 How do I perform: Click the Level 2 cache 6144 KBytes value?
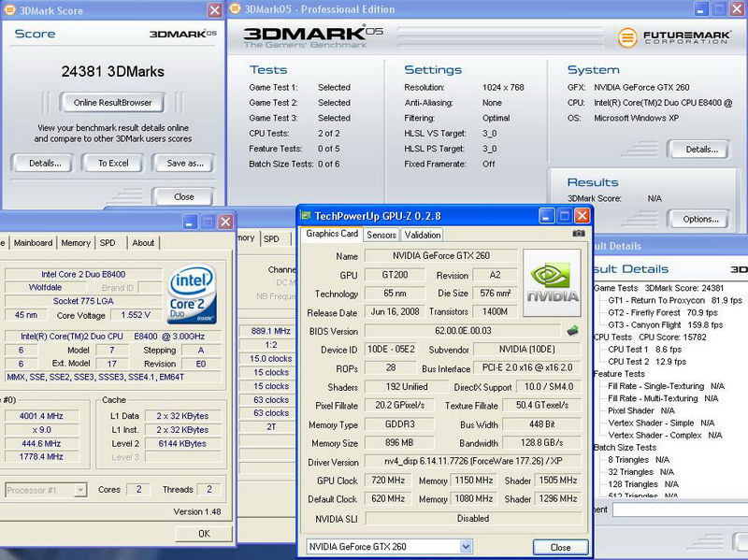click(x=182, y=444)
